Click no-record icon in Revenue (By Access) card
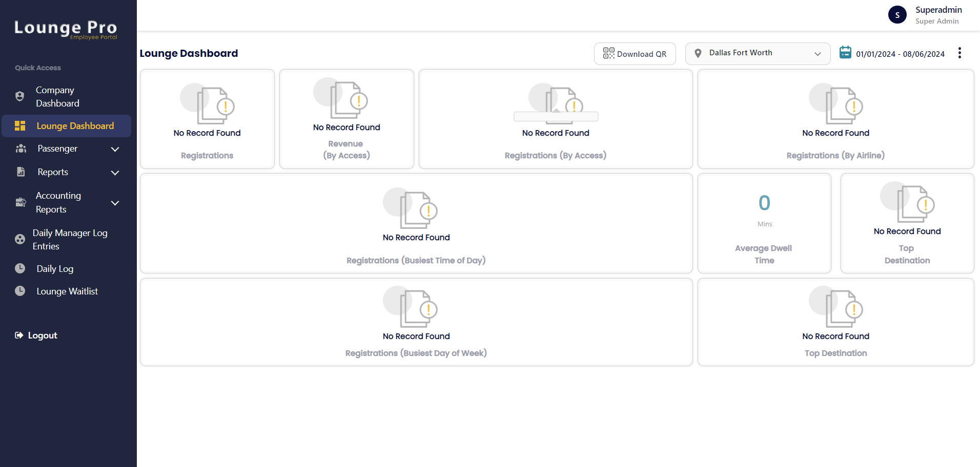Screen dimensions: 980x467 341,98
